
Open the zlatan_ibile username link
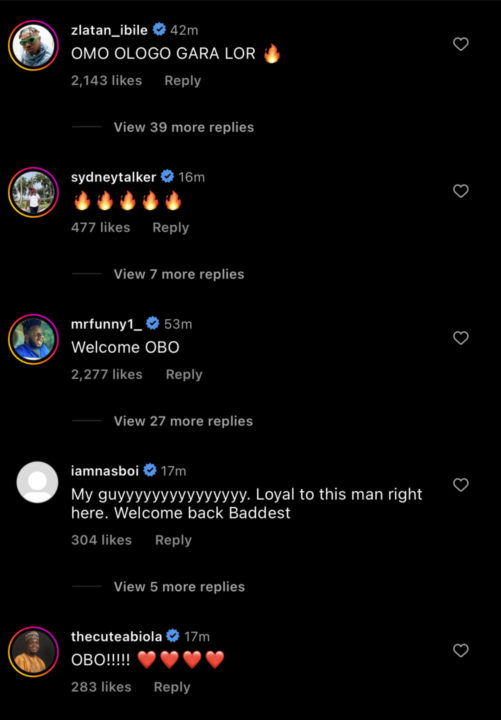click(109, 30)
